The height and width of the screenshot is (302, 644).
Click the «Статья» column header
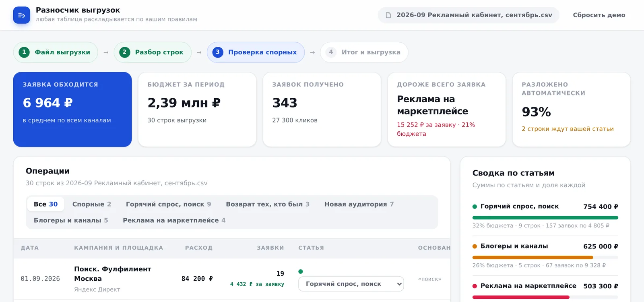click(311, 248)
